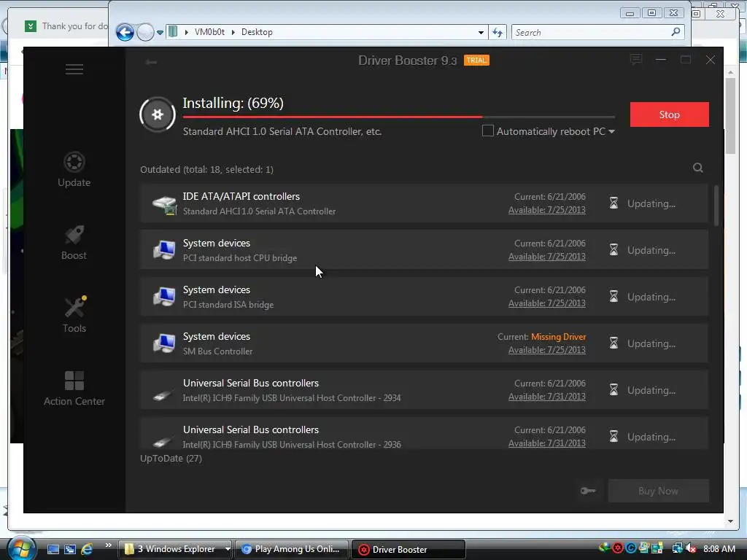Open the Action Center section

[x=74, y=389]
